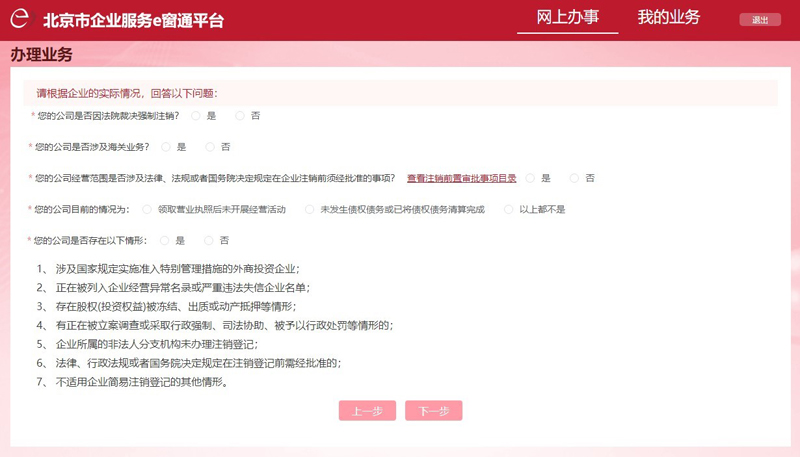Click the 上一步 previous step button
This screenshot has width=800, height=457.
click(367, 411)
